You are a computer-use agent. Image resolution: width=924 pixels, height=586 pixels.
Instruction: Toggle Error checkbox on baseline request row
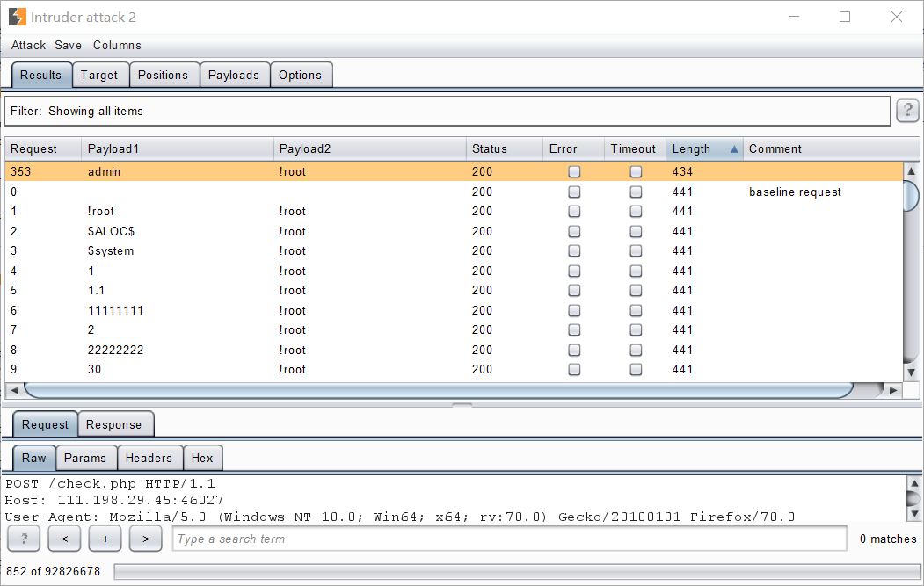[574, 192]
